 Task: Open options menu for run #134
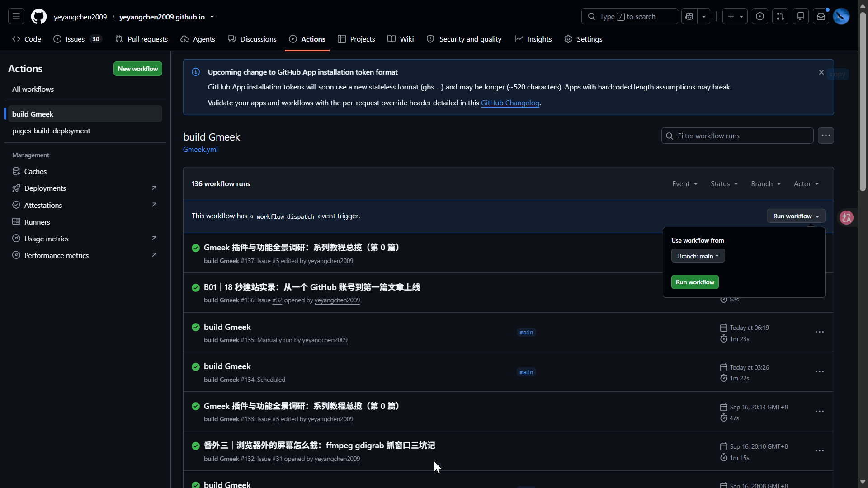[820, 372]
